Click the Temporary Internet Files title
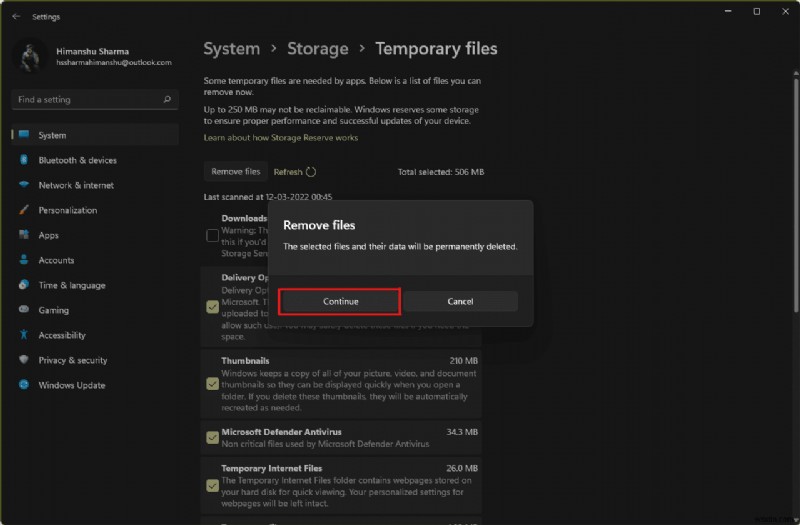Screen dimensions: 800x525 click(271, 468)
